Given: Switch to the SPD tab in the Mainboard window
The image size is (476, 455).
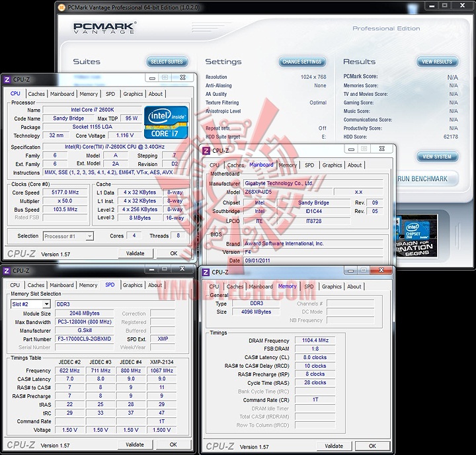Looking at the screenshot, I should pyautogui.click(x=309, y=165).
